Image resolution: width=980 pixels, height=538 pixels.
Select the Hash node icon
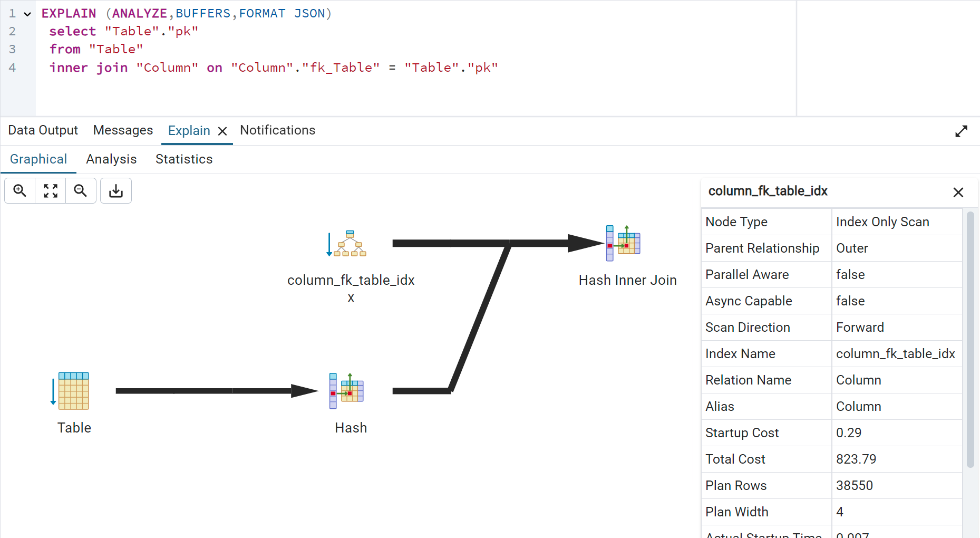pyautogui.click(x=347, y=391)
